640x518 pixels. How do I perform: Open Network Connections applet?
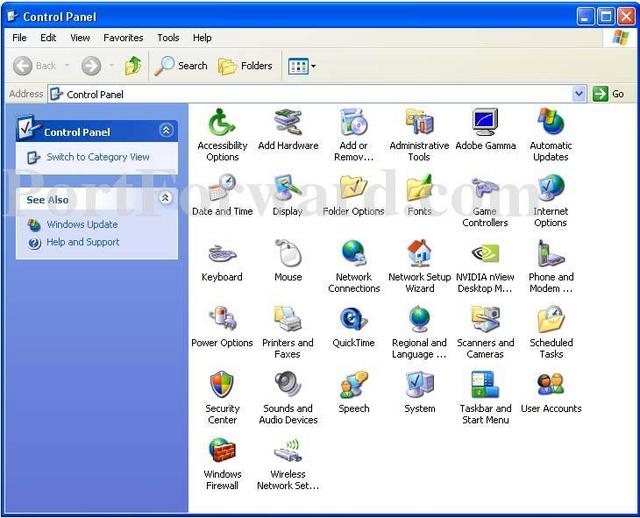pyautogui.click(x=353, y=255)
